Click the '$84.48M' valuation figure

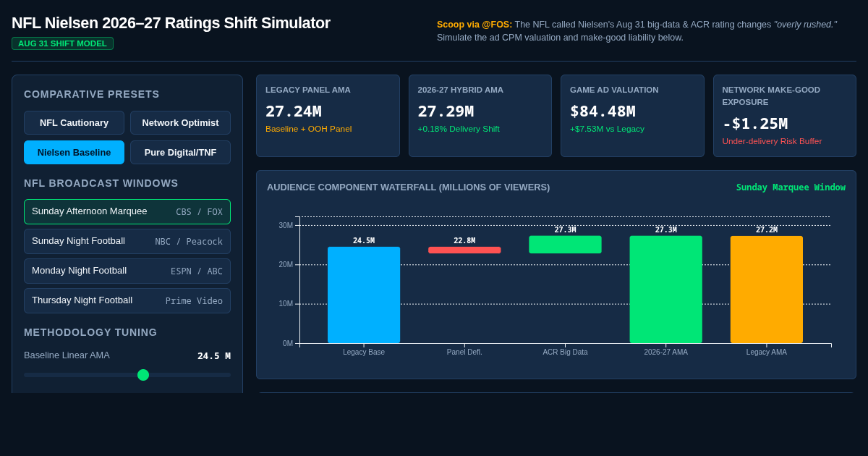point(603,111)
